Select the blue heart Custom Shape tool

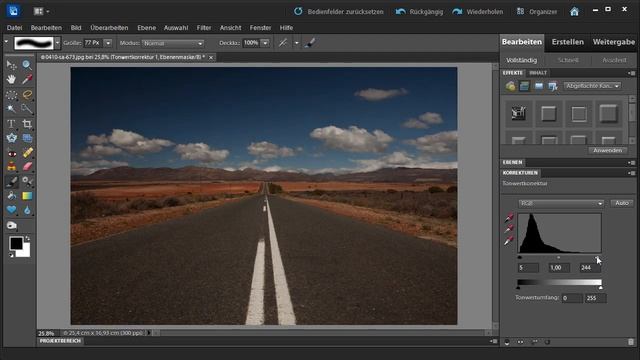pos(11,210)
